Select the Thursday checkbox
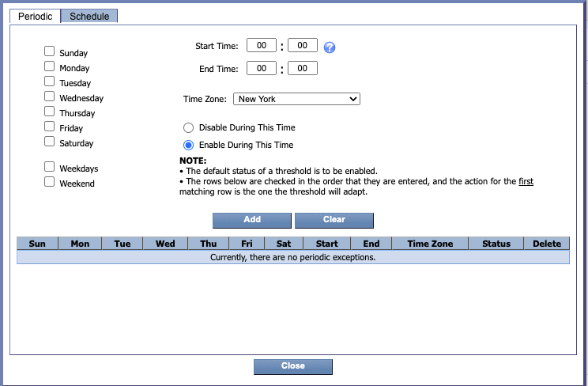 pos(49,112)
